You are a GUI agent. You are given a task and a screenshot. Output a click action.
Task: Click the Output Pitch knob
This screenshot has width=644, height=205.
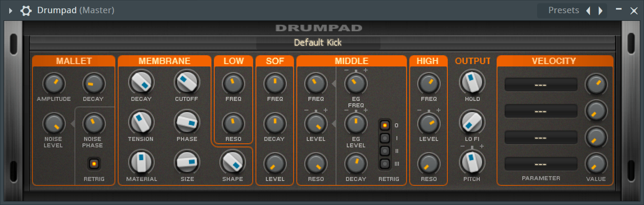472,162
